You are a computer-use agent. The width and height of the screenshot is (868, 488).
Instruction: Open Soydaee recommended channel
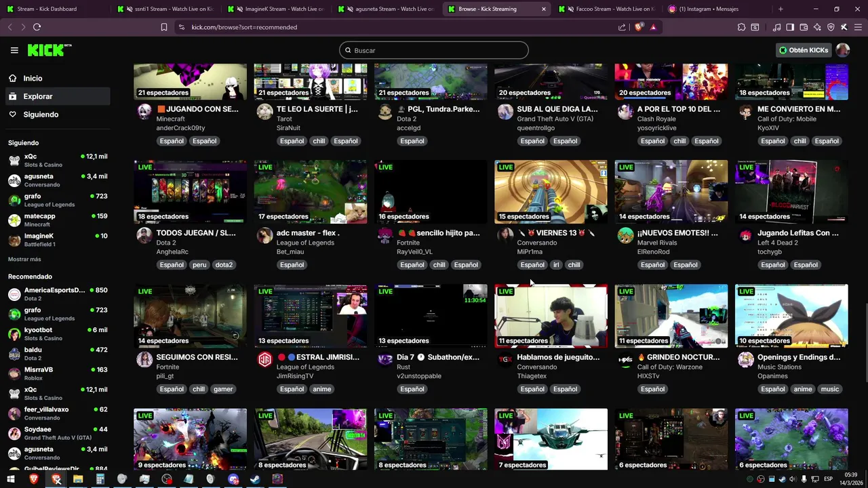[58, 433]
